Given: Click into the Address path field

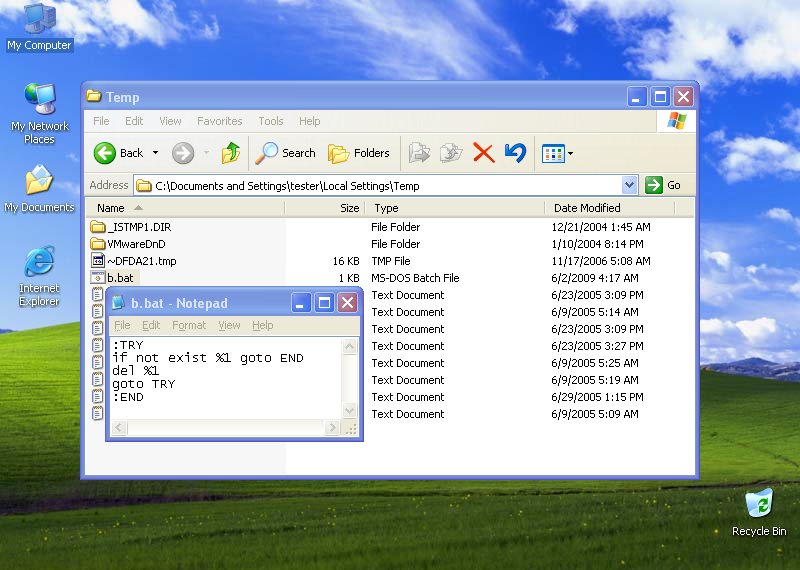Looking at the screenshot, I should coord(378,185).
